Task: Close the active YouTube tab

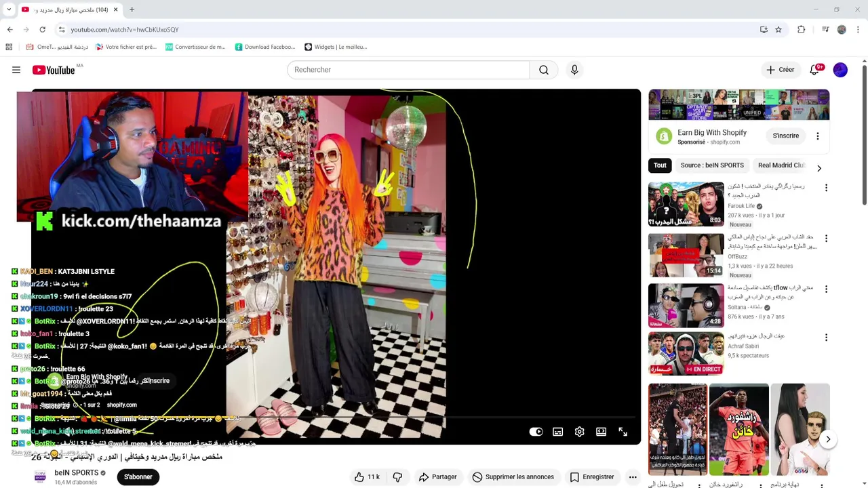Action: pos(115,9)
